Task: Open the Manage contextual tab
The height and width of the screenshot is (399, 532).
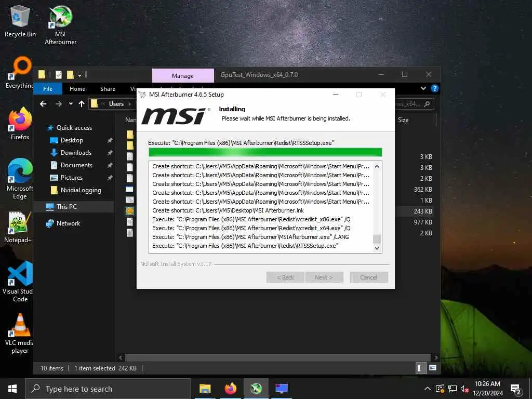Action: (x=183, y=76)
